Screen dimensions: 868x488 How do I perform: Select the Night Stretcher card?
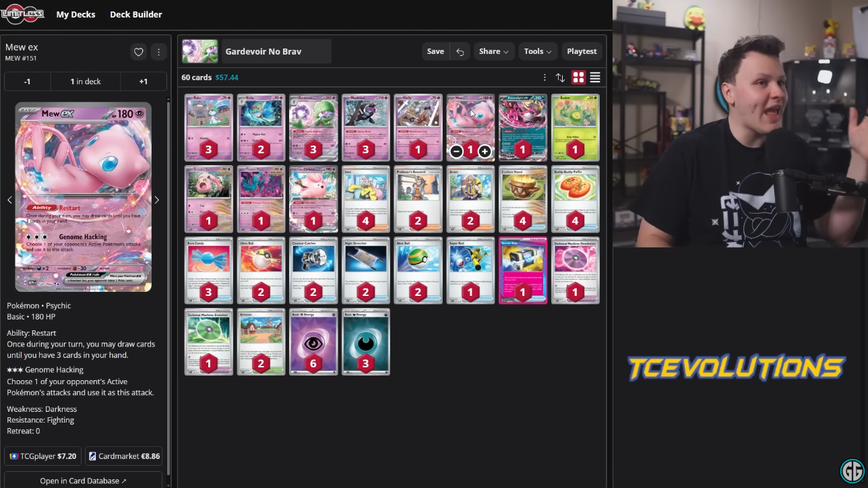point(366,270)
